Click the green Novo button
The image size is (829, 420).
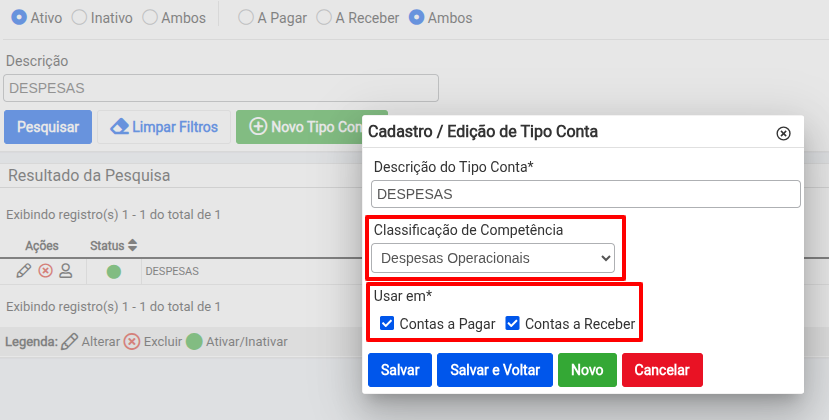click(x=586, y=369)
